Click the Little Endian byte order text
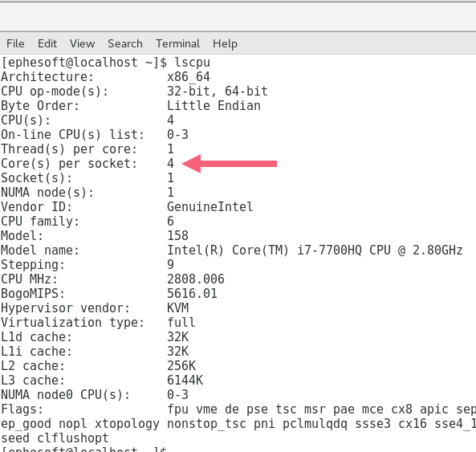Screen dimensions: 476x452 [214, 106]
